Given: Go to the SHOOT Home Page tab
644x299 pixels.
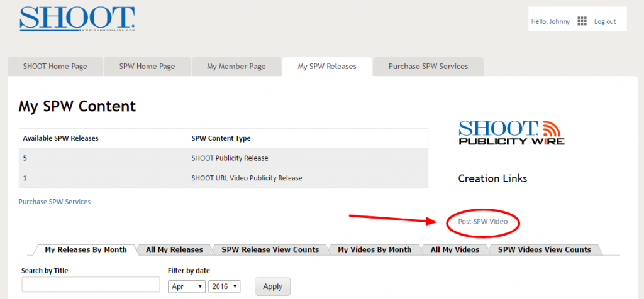Looking at the screenshot, I should [x=55, y=67].
